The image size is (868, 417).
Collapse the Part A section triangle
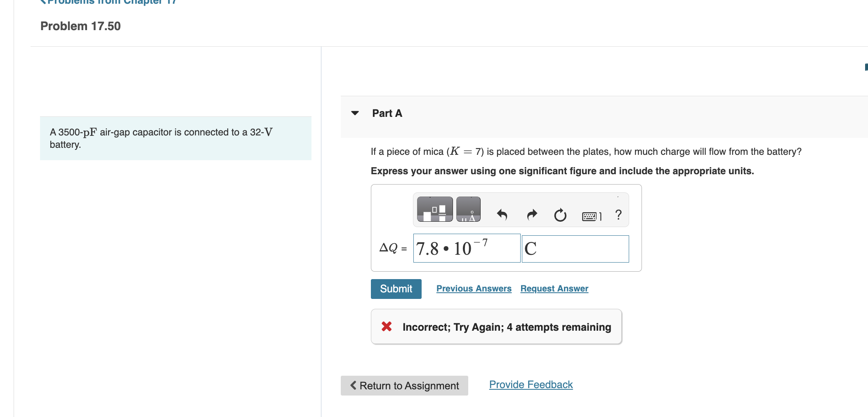point(355,113)
